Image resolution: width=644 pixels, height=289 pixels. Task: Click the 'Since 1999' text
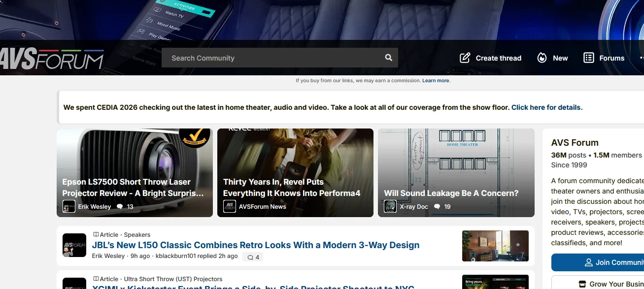coord(569,165)
